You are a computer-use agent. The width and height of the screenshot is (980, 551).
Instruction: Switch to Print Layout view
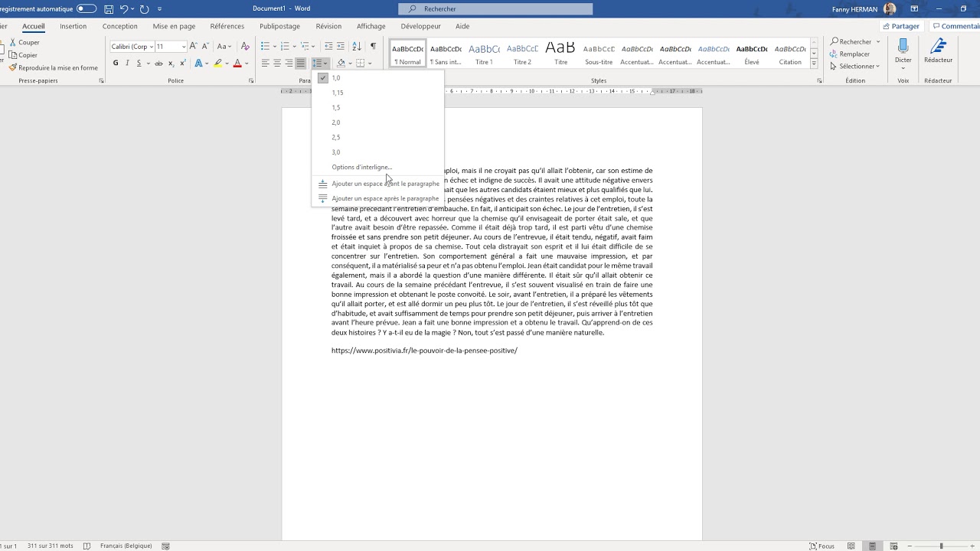[x=872, y=546]
